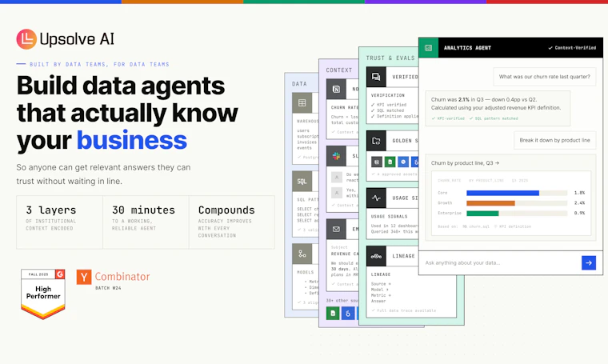Click the Upsolve AI wordmark
Viewport: 608px width, 364px height.
tap(77, 38)
